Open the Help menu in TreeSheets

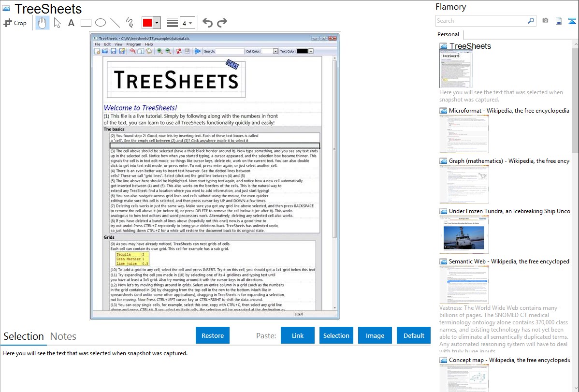[149, 44]
